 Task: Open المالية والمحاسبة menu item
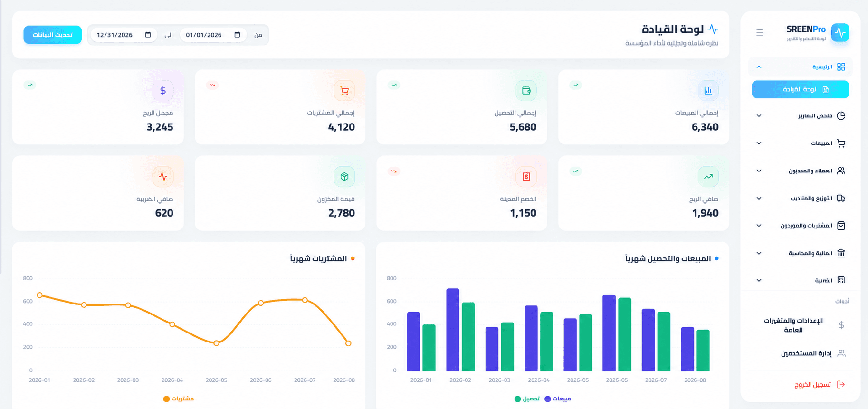pyautogui.click(x=801, y=253)
